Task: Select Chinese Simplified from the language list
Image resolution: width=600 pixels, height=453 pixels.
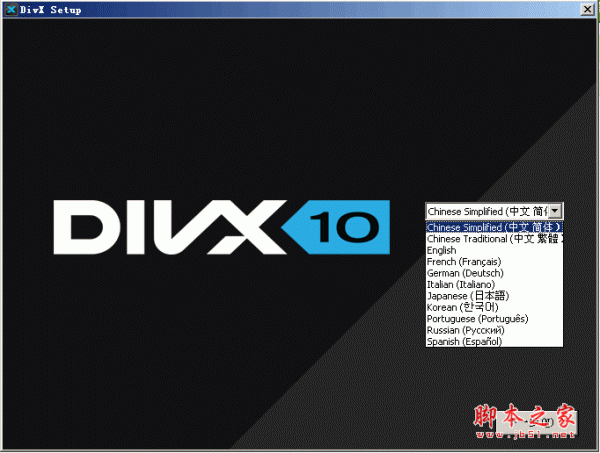Action: pos(494,227)
